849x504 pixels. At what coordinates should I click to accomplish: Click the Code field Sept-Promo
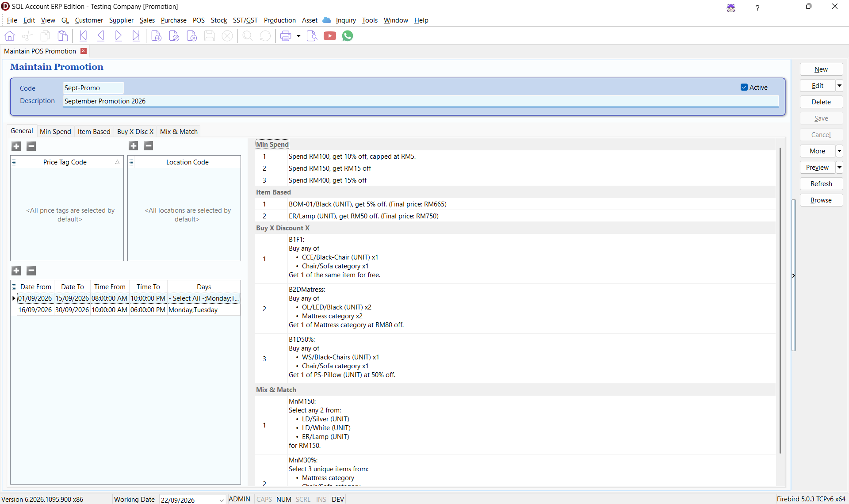coord(93,88)
